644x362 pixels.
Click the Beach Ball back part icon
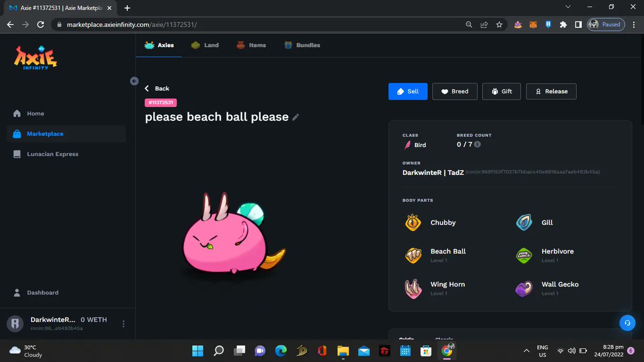point(413,255)
